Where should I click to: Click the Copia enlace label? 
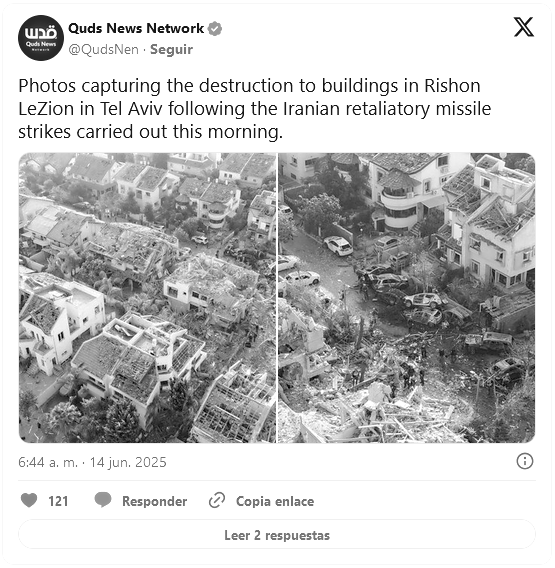(275, 501)
